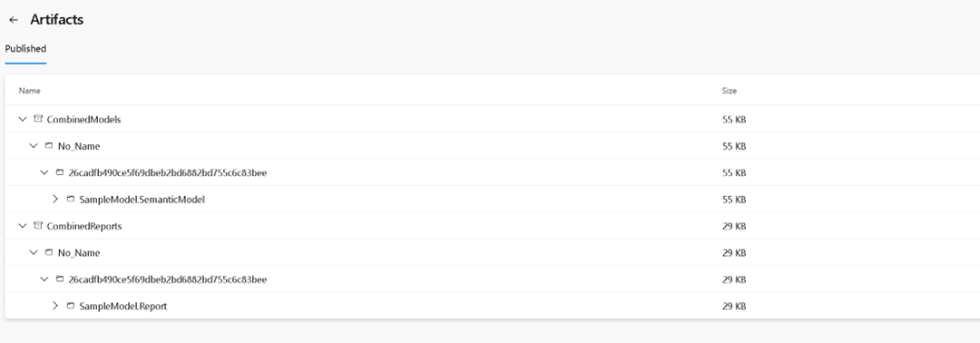This screenshot has height=343, width=980.
Task: Click hash folder icon under CombinedReports
Action: 60,279
